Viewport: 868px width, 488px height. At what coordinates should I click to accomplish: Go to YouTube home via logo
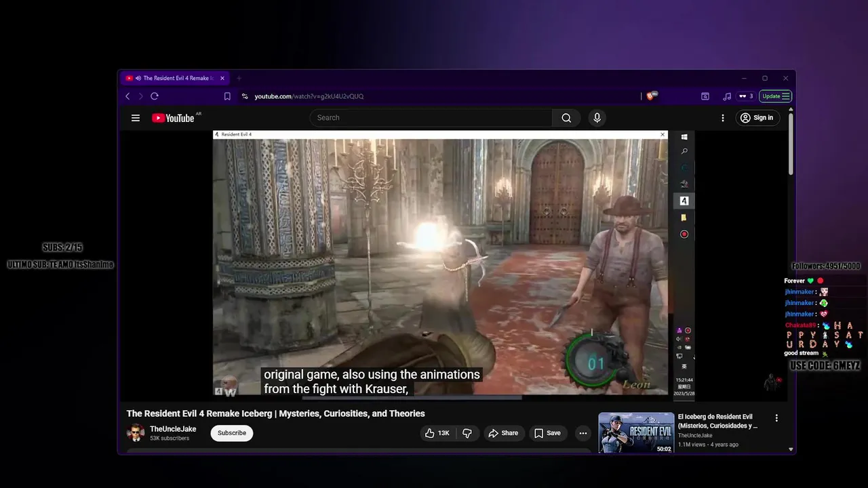coord(174,118)
